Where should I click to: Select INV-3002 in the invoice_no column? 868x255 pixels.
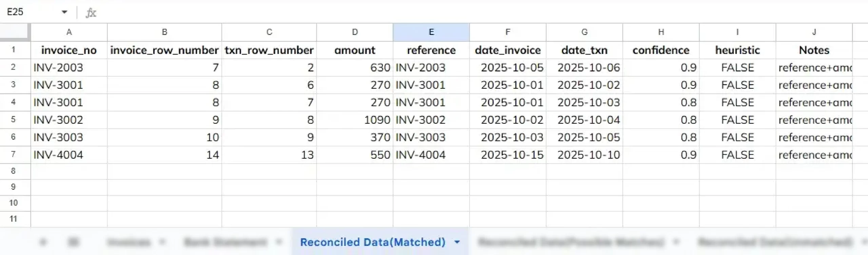click(x=69, y=120)
